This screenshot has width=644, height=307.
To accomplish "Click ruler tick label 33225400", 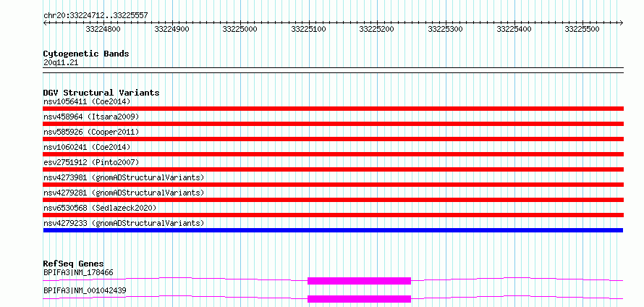I will 514,29.
